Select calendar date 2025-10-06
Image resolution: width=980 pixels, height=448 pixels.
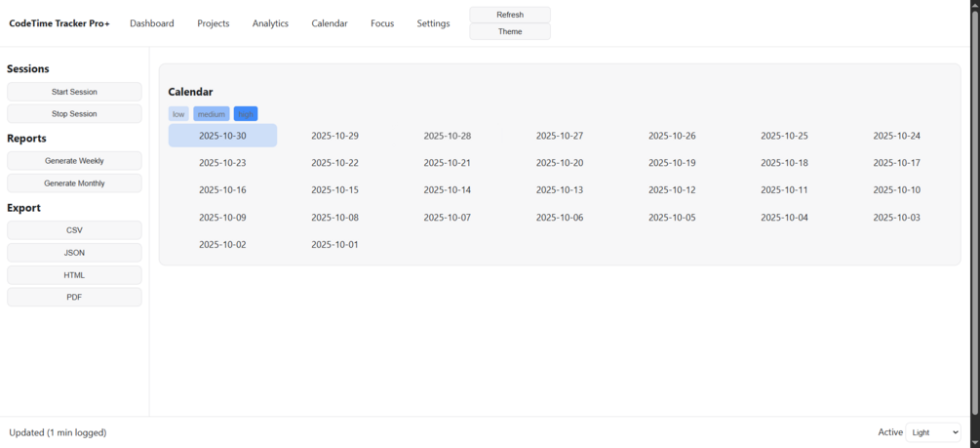560,218
